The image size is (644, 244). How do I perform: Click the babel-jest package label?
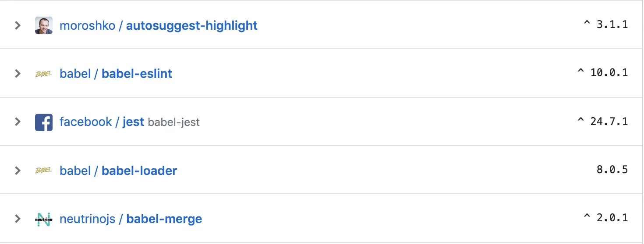click(x=174, y=122)
